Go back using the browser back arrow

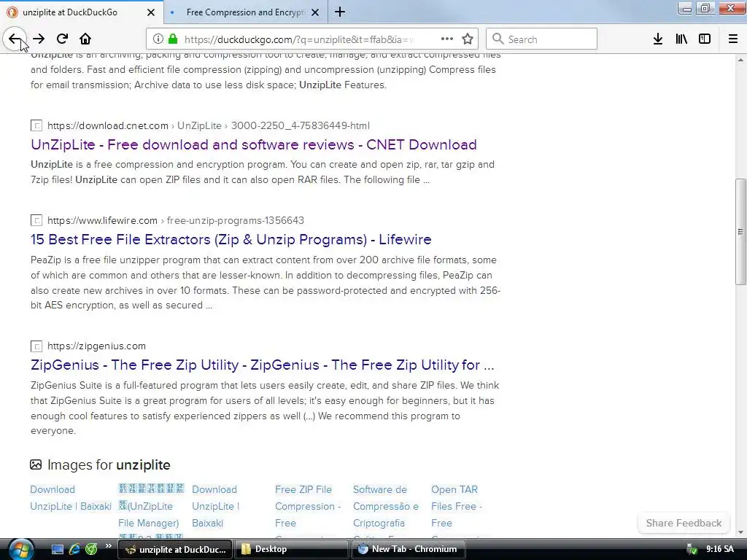click(15, 39)
